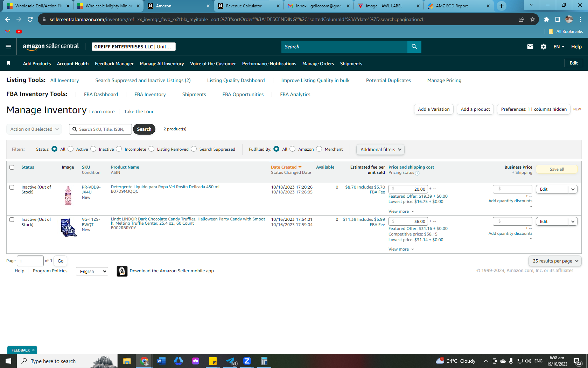Open Sticky Notes from taskbar

tap(213, 361)
